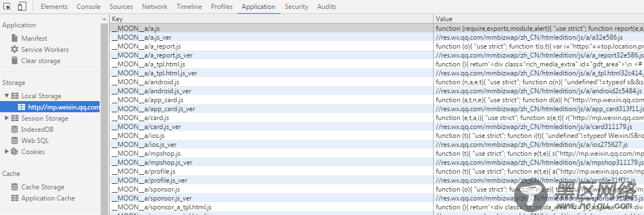This screenshot has width=644, height=215.
Task: Open the Elements tab
Action: [x=54, y=7]
